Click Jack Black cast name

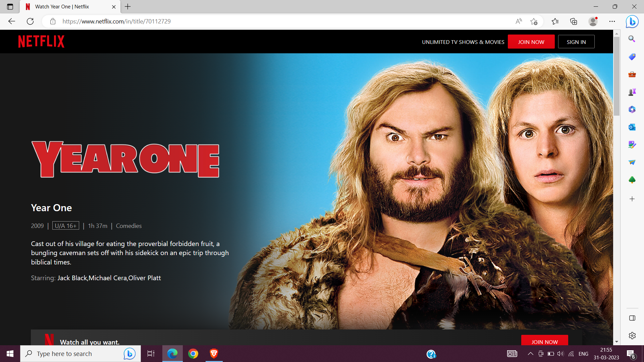tap(72, 278)
